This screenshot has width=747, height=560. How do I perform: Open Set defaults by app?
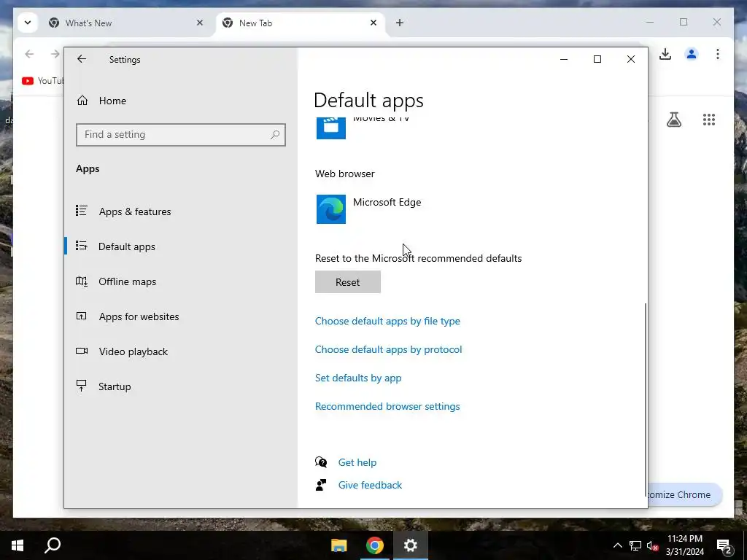(x=358, y=378)
